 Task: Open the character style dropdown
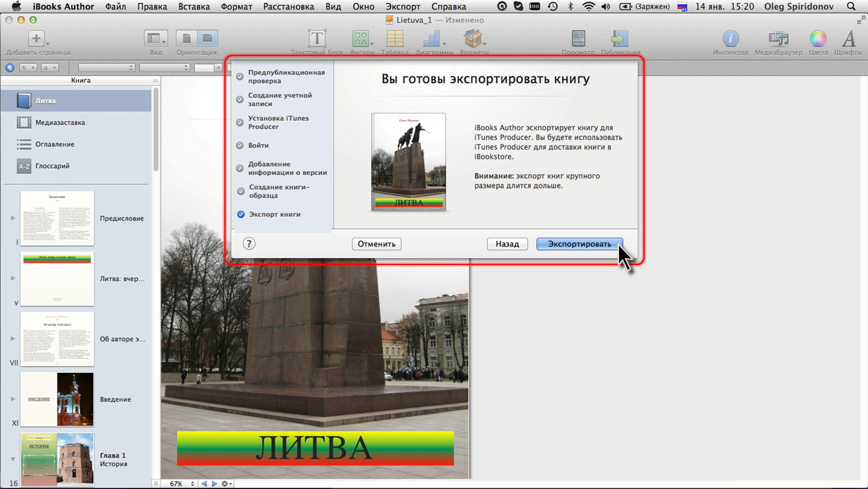(x=50, y=68)
